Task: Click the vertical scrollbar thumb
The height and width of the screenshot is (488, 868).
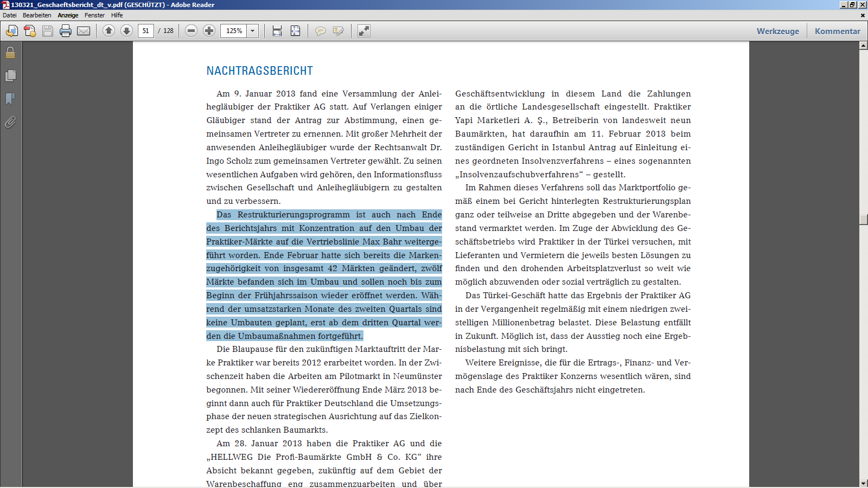Action: tap(864, 220)
